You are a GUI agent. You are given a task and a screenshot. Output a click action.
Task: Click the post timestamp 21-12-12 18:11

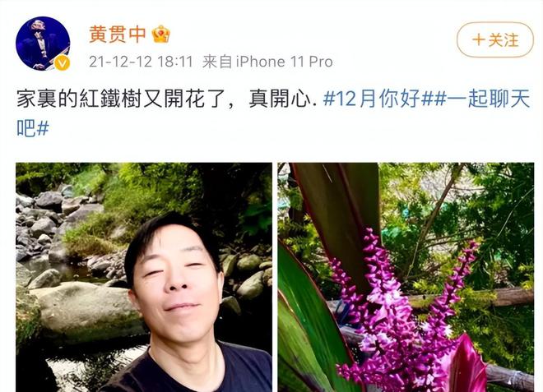[x=141, y=62]
